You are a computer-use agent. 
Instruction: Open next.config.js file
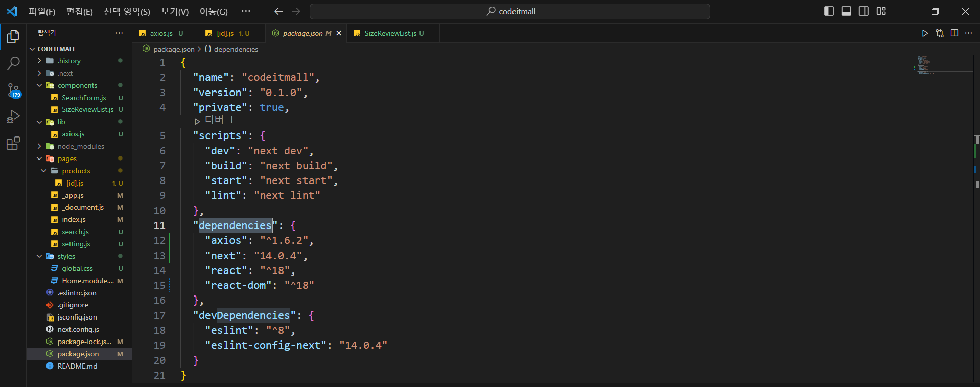pyautogui.click(x=79, y=329)
